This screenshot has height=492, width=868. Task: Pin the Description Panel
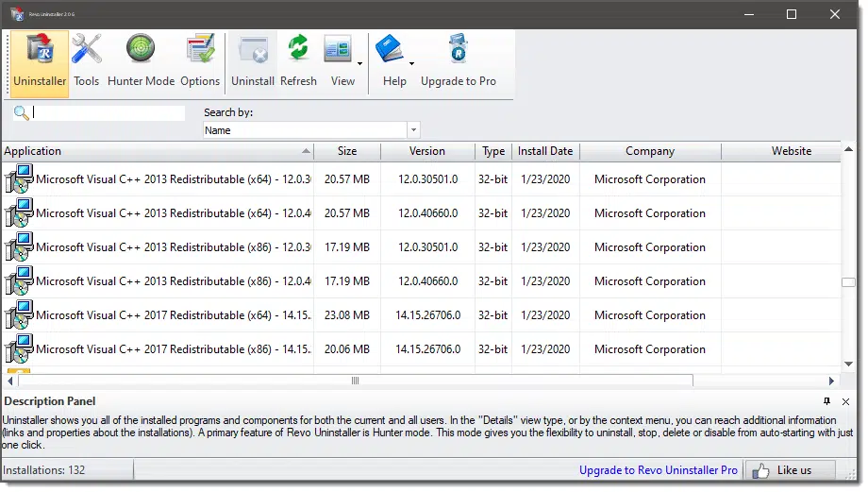coord(827,401)
